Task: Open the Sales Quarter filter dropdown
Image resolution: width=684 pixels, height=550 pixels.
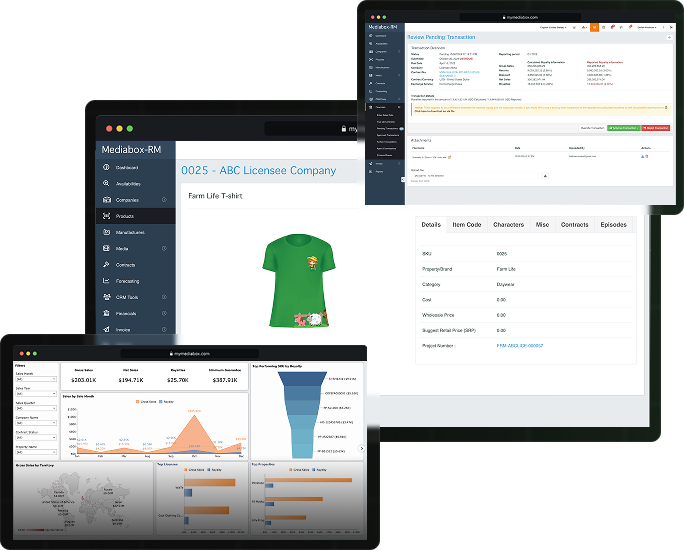Action: pos(36,408)
